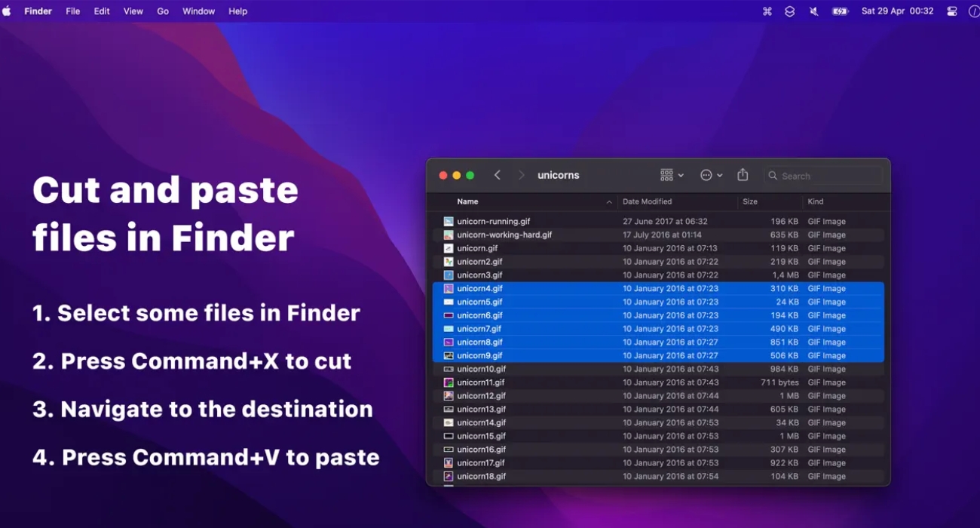The height and width of the screenshot is (528, 980).
Task: Open the Finder menu in the menu bar
Action: point(38,11)
